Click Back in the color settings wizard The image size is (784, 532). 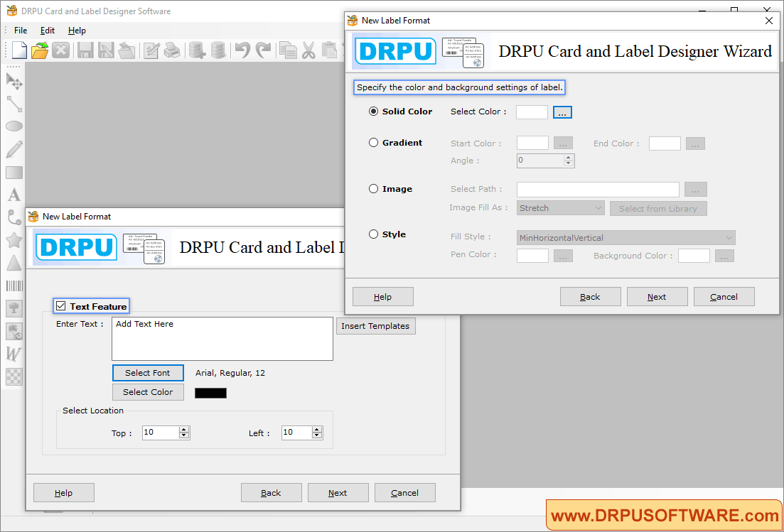click(x=590, y=297)
